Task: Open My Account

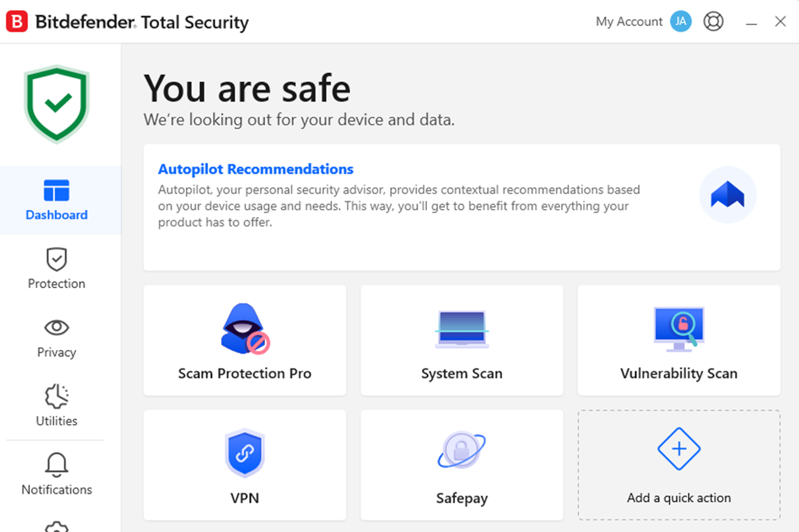Action: 629,22
